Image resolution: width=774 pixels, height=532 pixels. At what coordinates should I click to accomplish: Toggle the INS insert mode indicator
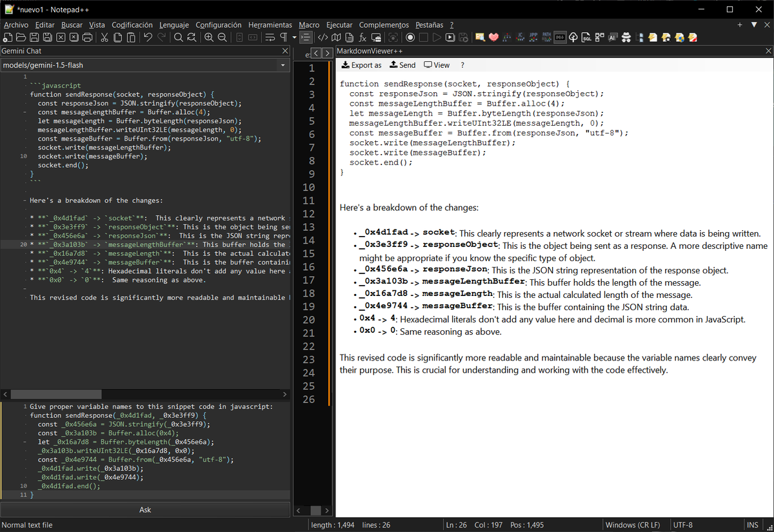point(752,525)
